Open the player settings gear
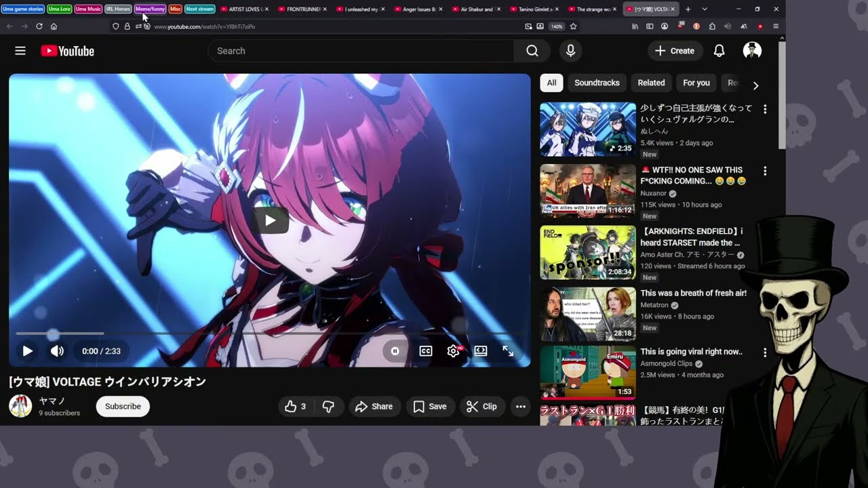The image size is (868, 488). pos(454,351)
